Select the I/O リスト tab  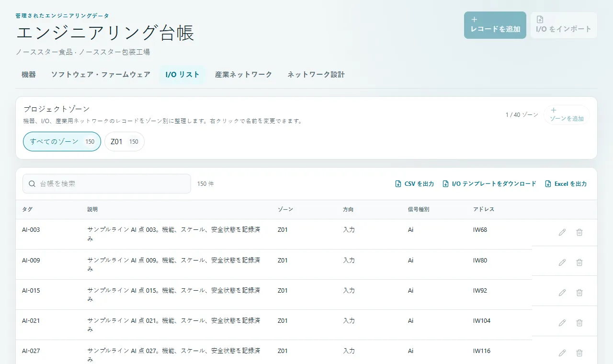[x=182, y=75]
